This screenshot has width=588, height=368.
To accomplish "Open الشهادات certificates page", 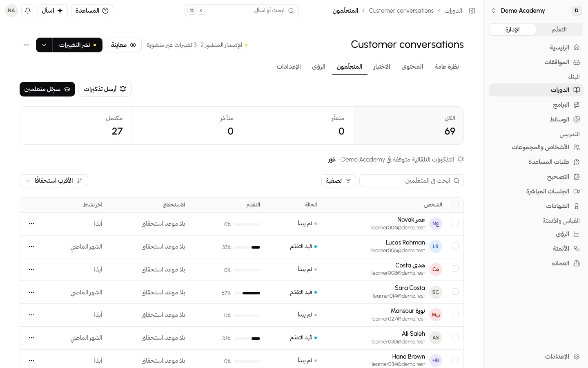I will (x=536, y=206).
